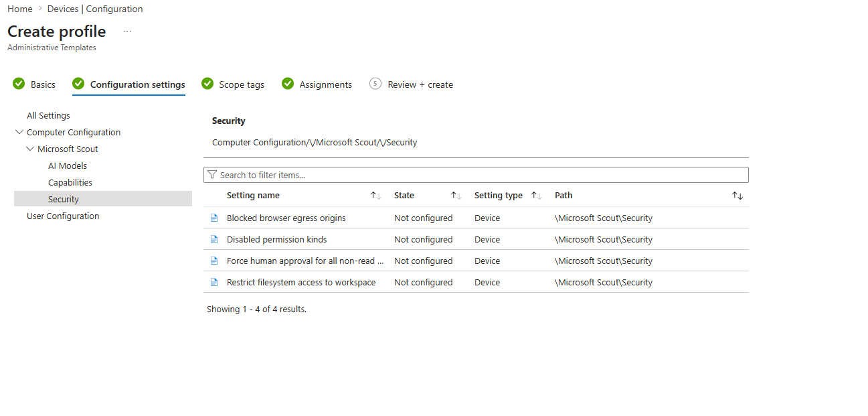Sort by Path column arrows
868x416 pixels.
tap(737, 196)
